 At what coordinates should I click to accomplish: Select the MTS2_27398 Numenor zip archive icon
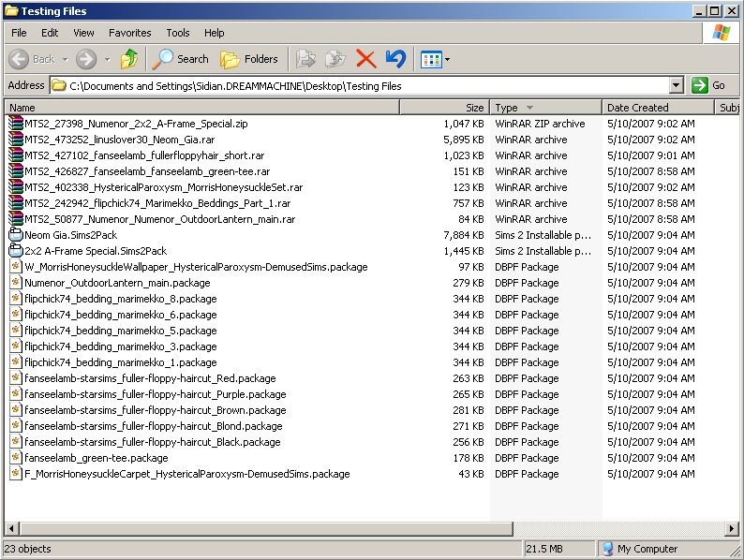[15, 124]
